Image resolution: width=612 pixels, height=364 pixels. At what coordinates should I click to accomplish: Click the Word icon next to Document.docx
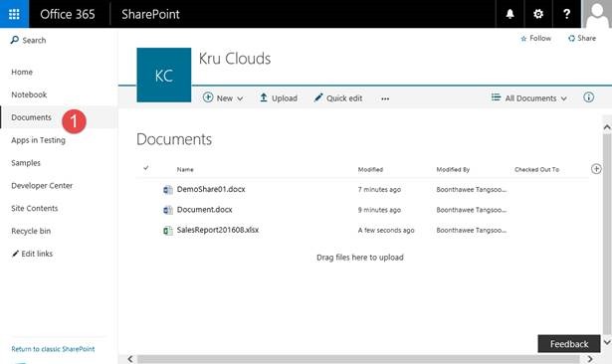168,210
